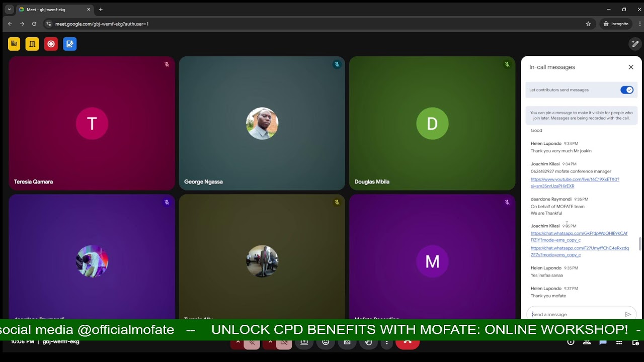
Task: Click Mofate Recording tile's muted mic icon
Action: click(507, 202)
